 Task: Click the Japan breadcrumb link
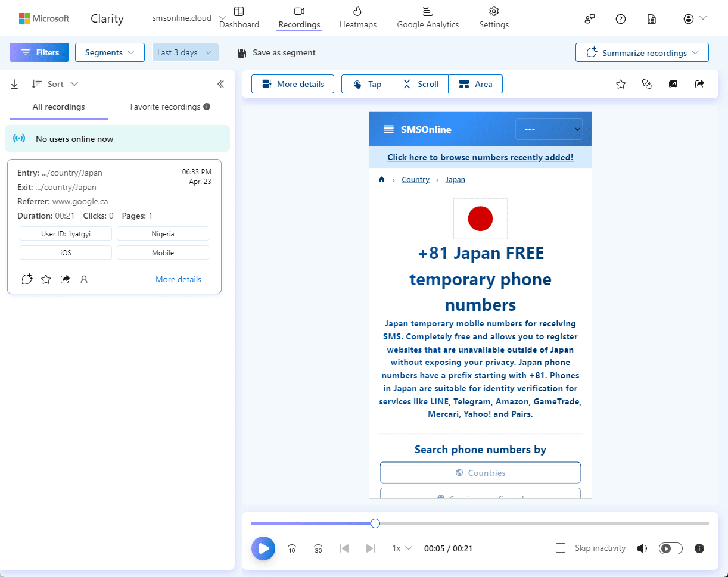455,179
